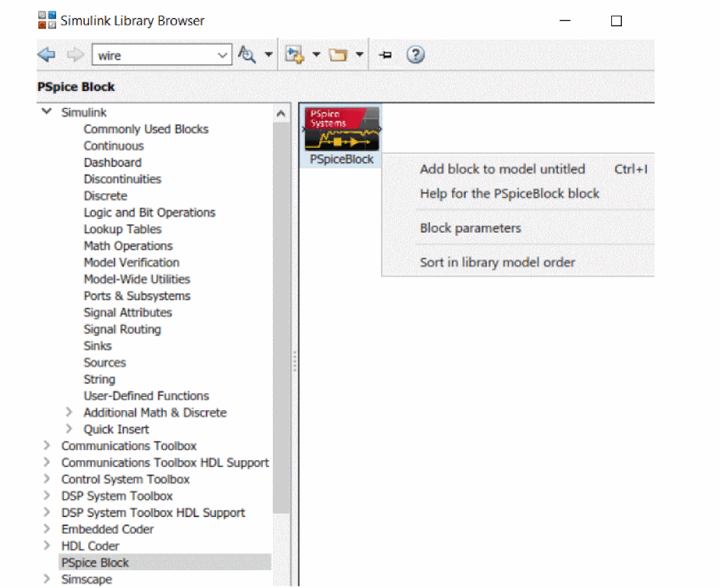Select the Signal Attributes library
Viewport: 720px width, 588px height.
(128, 312)
